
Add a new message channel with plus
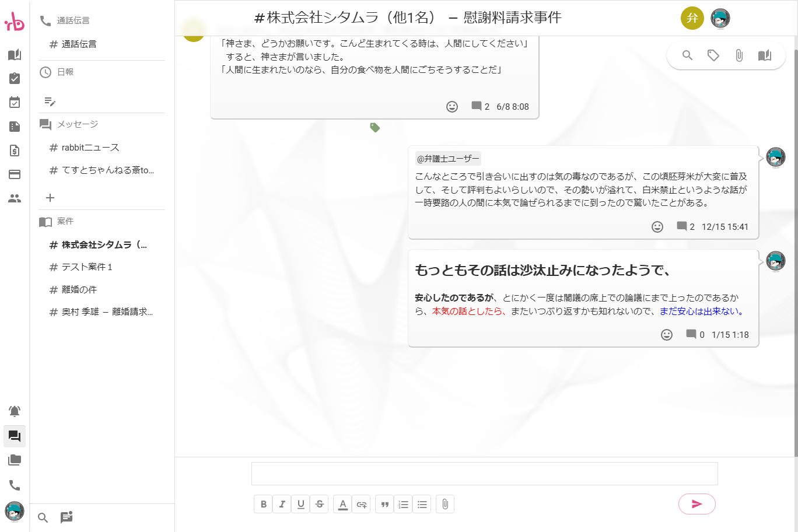50,198
